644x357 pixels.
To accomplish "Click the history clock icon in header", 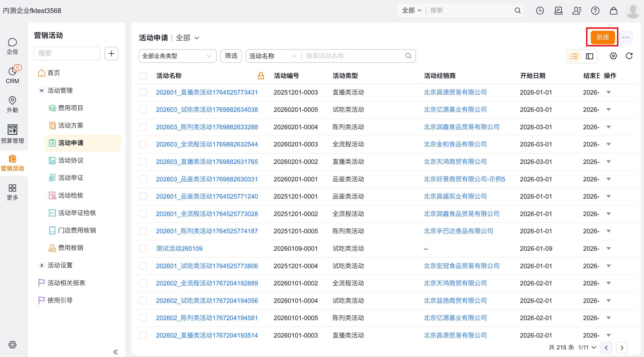I will point(540,10).
